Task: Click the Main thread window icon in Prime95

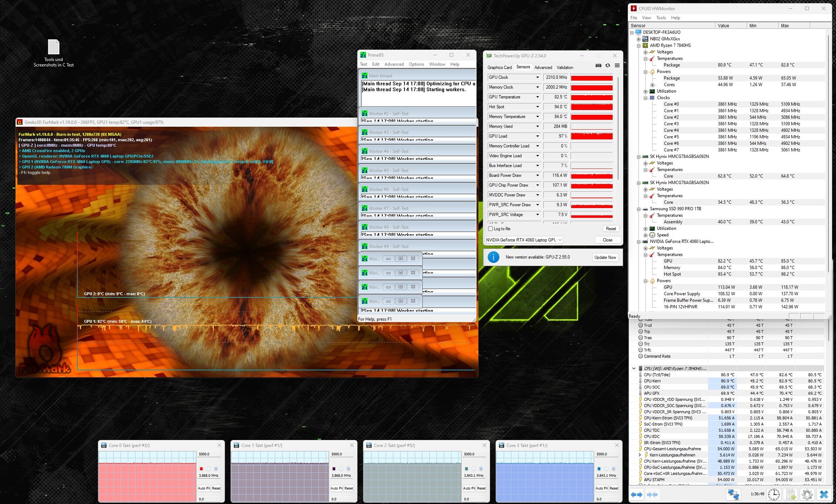Action: pyautogui.click(x=364, y=76)
